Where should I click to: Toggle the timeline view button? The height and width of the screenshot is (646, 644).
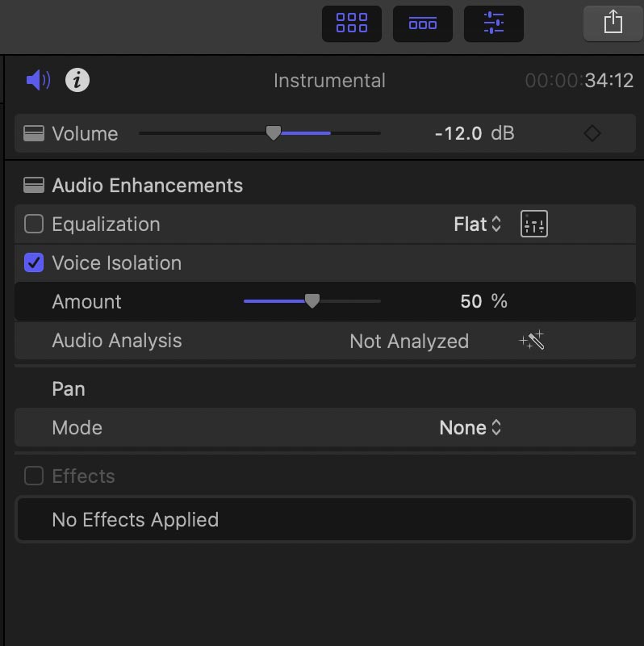point(422,23)
